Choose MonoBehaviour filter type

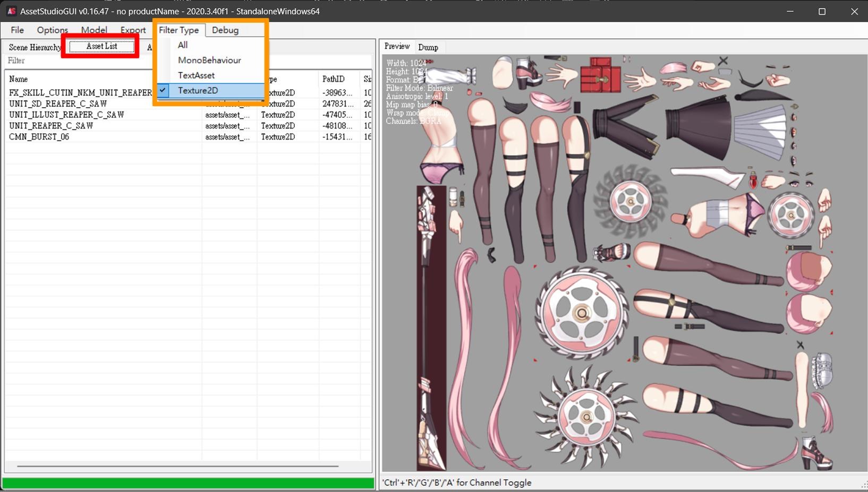tap(209, 61)
